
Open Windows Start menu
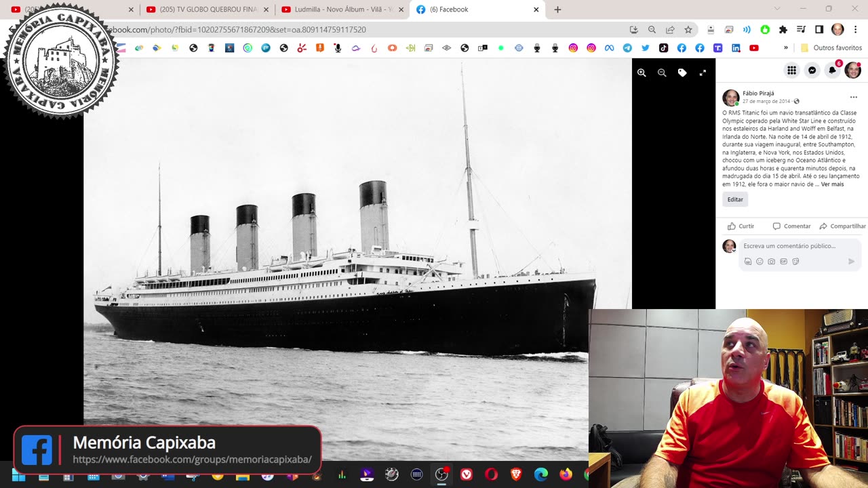tap(18, 475)
